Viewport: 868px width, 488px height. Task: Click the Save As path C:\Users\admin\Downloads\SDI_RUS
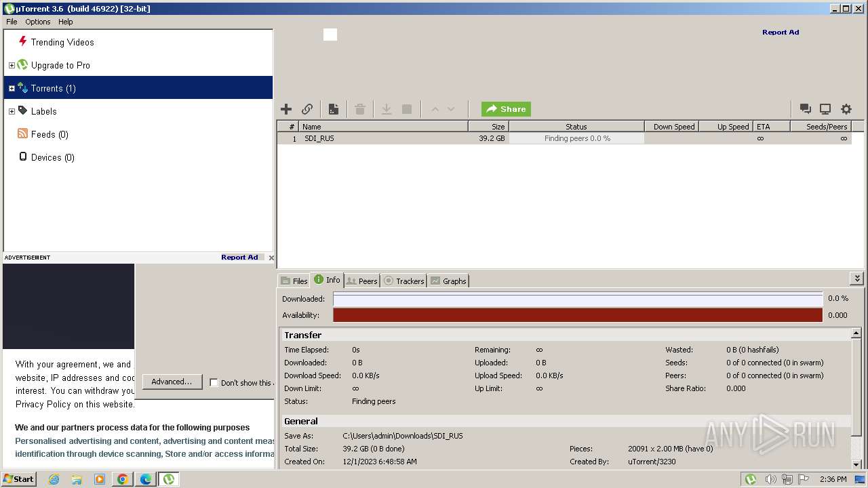point(403,436)
